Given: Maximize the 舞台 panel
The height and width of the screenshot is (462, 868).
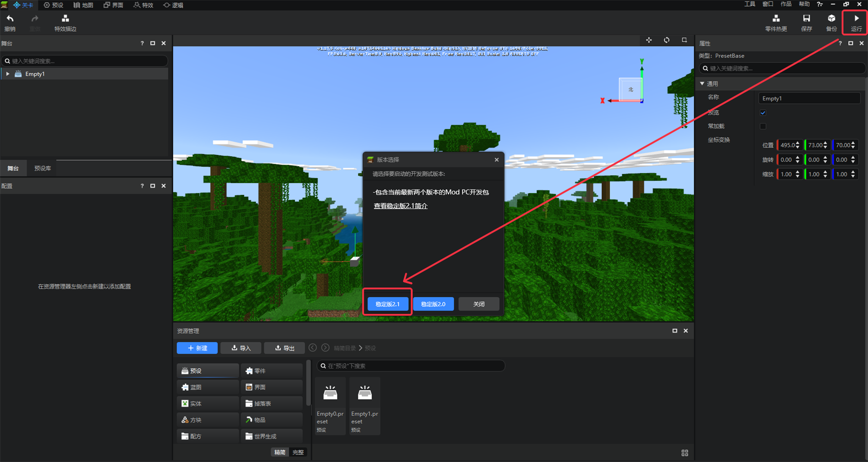Looking at the screenshot, I should (152, 44).
